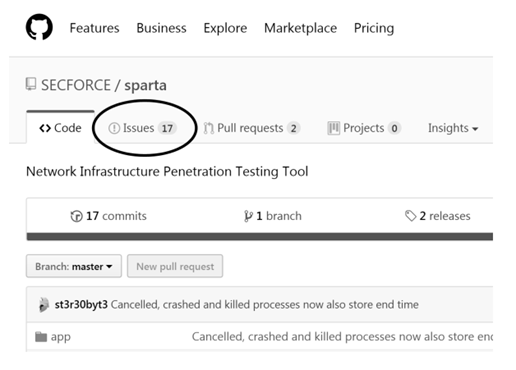The width and height of the screenshot is (516, 370).
Task: Click the Projects board icon
Action: [333, 128]
